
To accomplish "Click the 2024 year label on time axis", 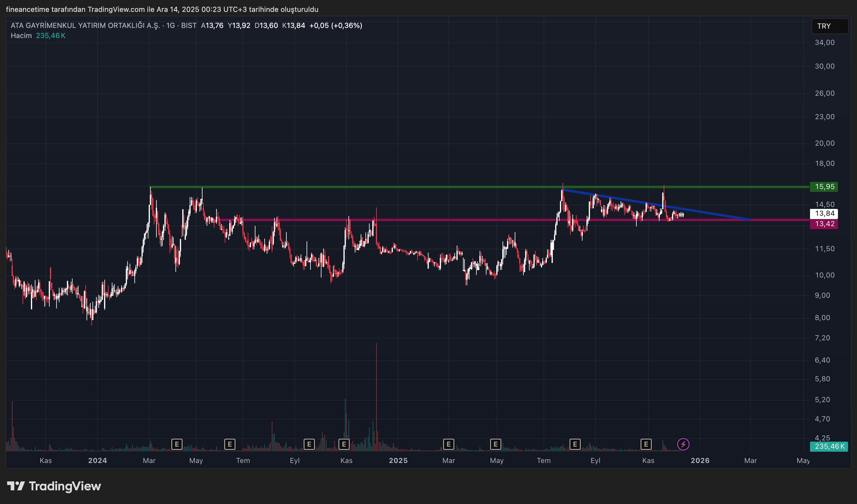I will 98,461.
